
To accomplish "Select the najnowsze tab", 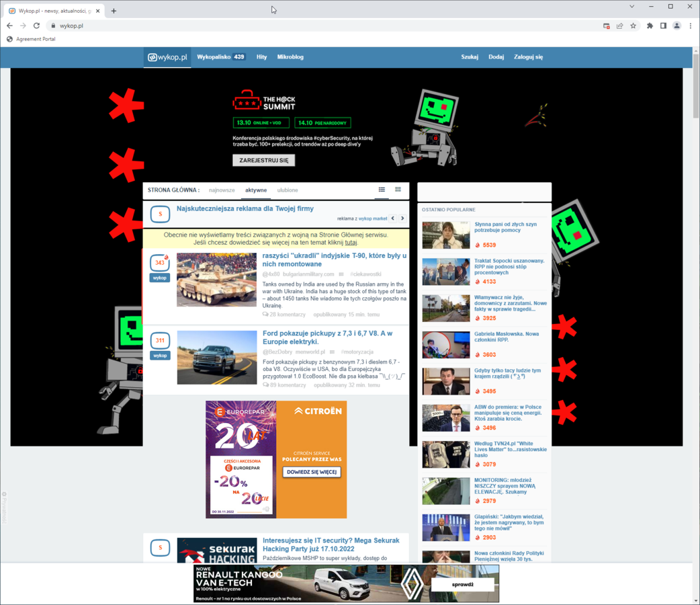I will (222, 190).
